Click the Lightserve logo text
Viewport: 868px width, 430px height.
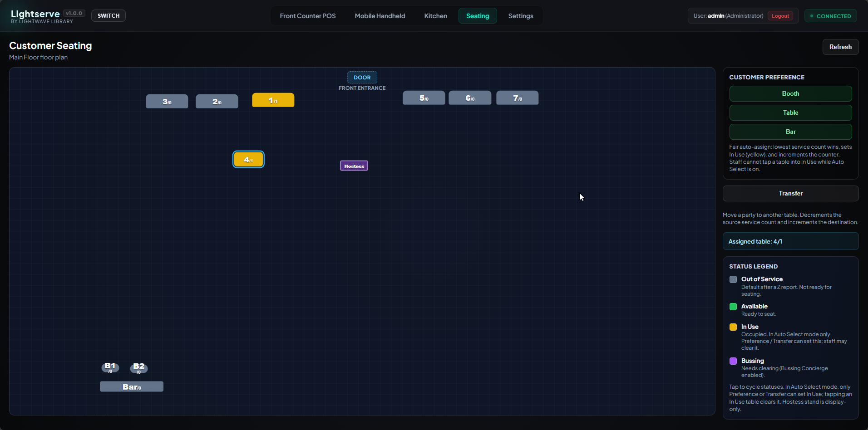tap(35, 14)
